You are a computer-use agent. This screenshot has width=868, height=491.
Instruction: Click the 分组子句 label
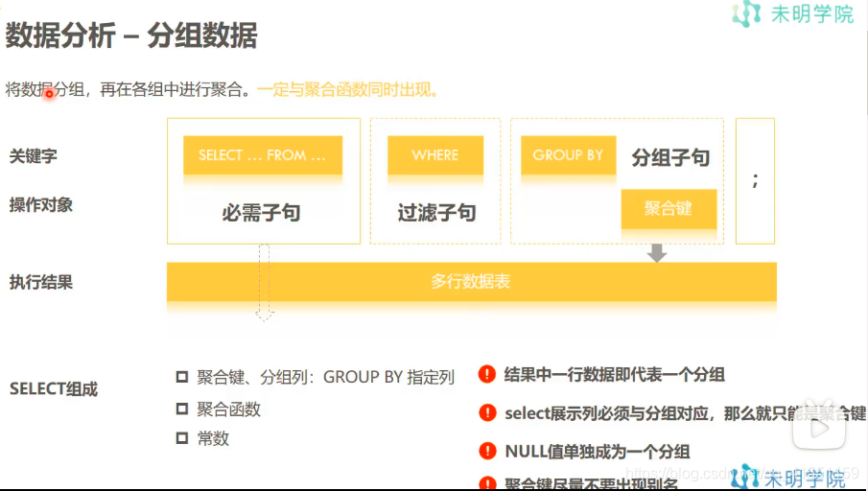pyautogui.click(x=670, y=158)
